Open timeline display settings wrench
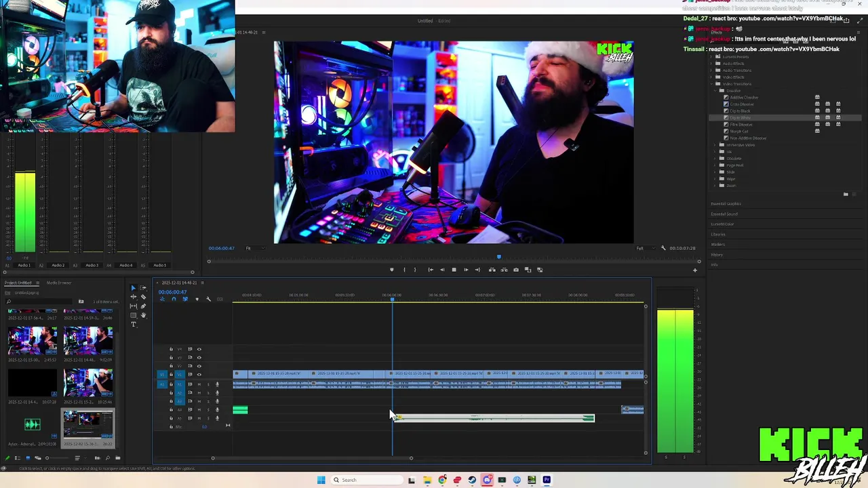This screenshot has height=488, width=868. (x=208, y=299)
